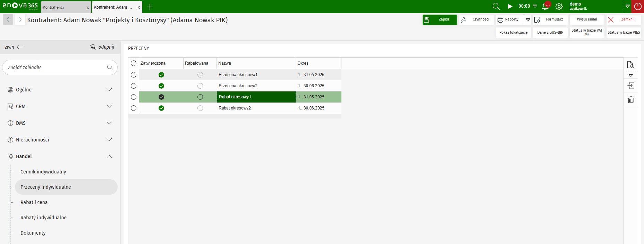
Task: Select the Przecena okresowa1 row radio button
Action: click(x=134, y=75)
